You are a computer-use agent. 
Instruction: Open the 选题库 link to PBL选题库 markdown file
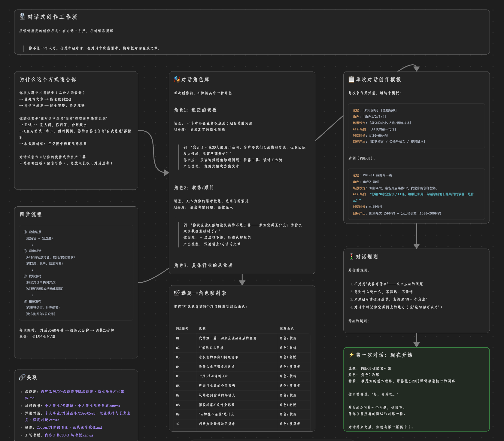[x=74, y=395]
